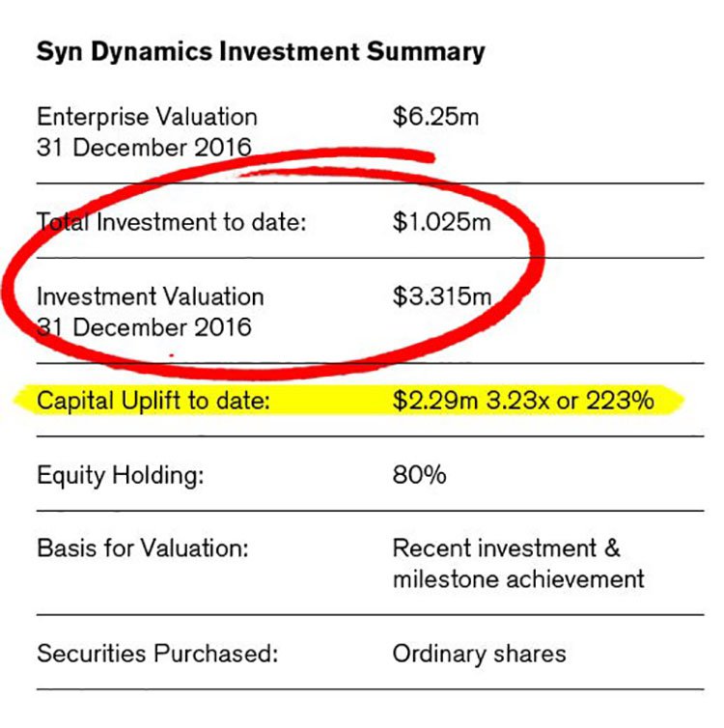Image resolution: width=724 pixels, height=728 pixels.
Task: Click the Basis for Valuation label
Action: click(143, 547)
